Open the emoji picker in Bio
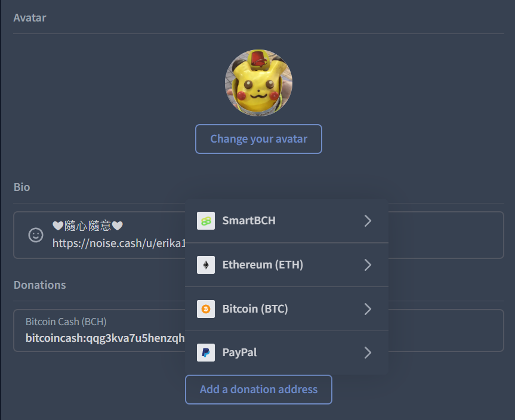This screenshot has width=515, height=420. [36, 235]
